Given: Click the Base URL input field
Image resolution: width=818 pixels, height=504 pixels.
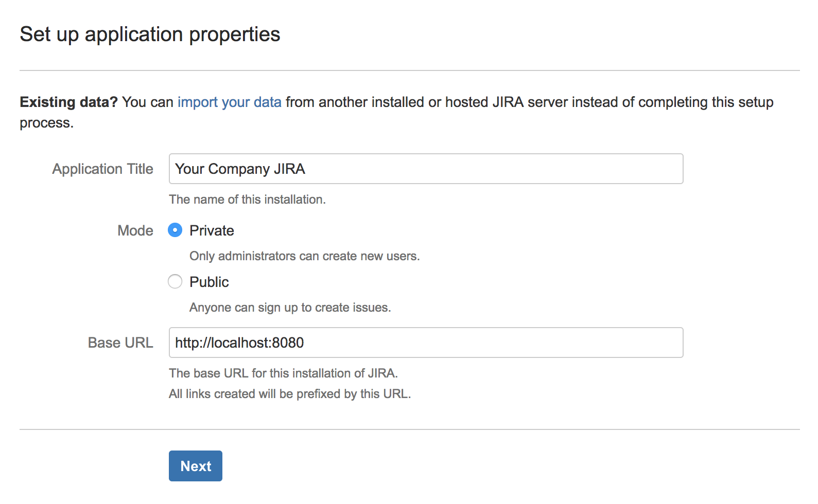Looking at the screenshot, I should (x=426, y=343).
